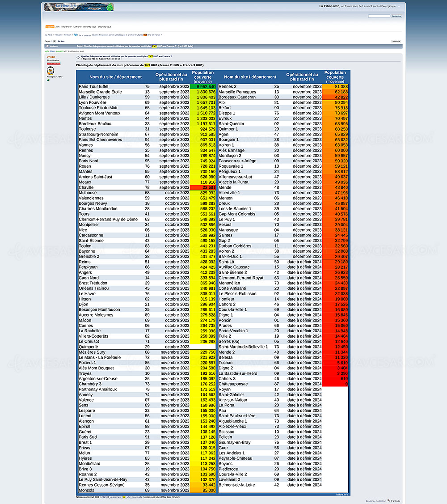Image resolution: width=447 pixels, height=504 pixels.
Task: Click the red '23 681' Chaville population cell
Action: (x=203, y=187)
